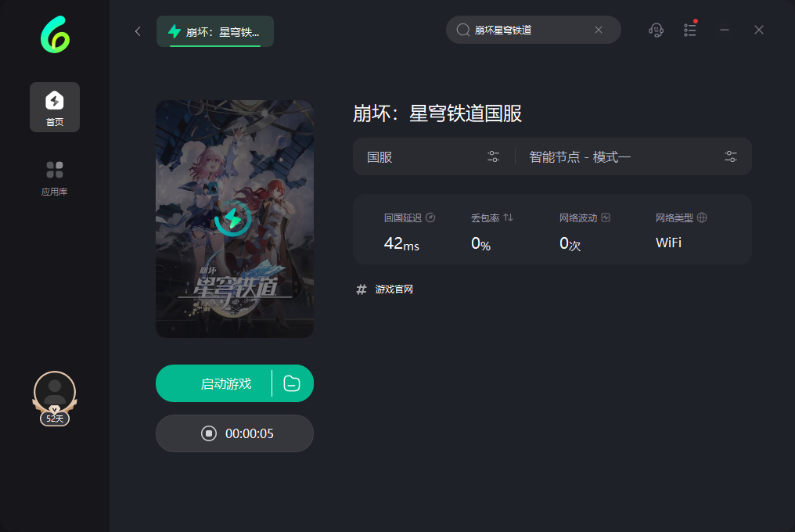
Task: Go back with the left chevron
Action: tap(138, 31)
